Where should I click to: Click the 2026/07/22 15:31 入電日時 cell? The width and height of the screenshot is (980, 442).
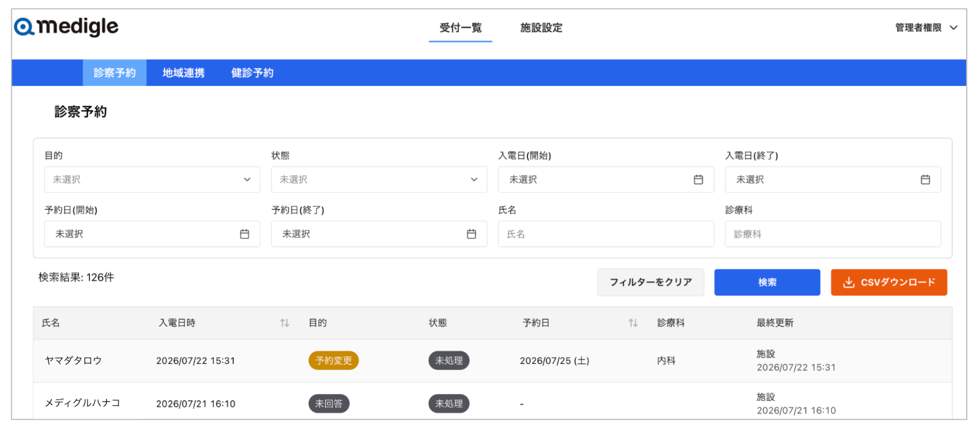click(x=195, y=361)
